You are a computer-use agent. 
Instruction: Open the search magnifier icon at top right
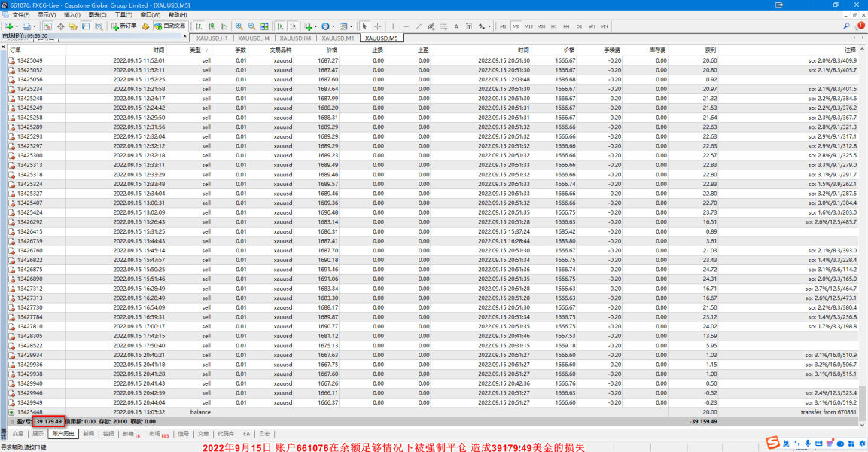pos(846,26)
